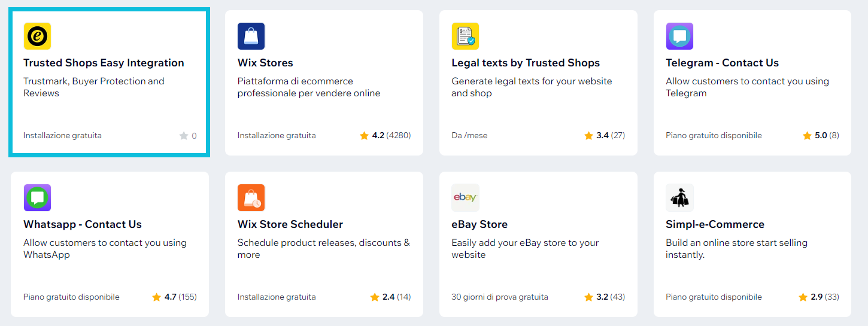Click eBay Store's 30 giorni di prova gratuita
Viewport: 868px width, 326px height.
[x=500, y=297]
